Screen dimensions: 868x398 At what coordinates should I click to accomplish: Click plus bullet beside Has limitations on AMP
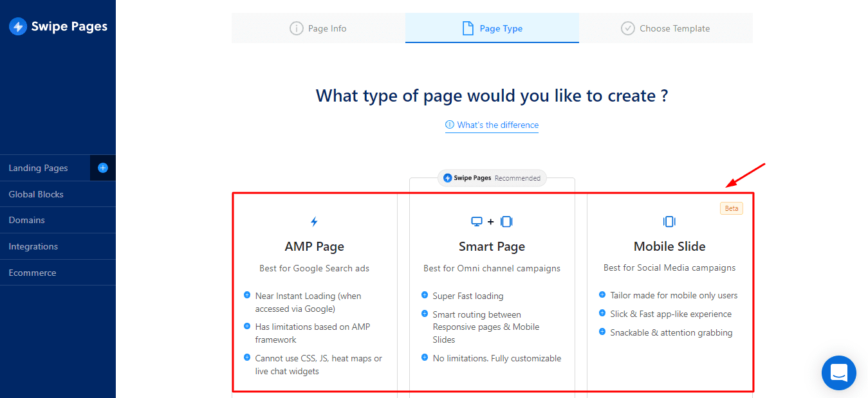pos(247,326)
